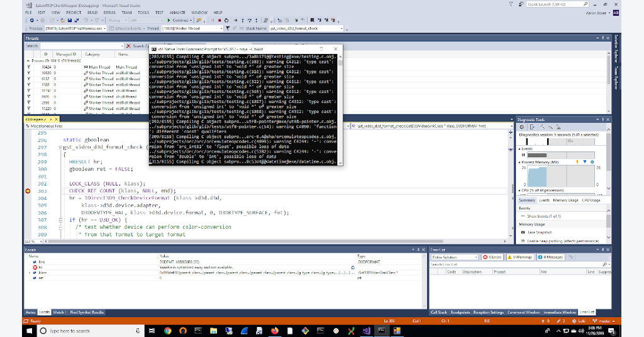Click the breakpoint marker on line 303

click(28, 191)
